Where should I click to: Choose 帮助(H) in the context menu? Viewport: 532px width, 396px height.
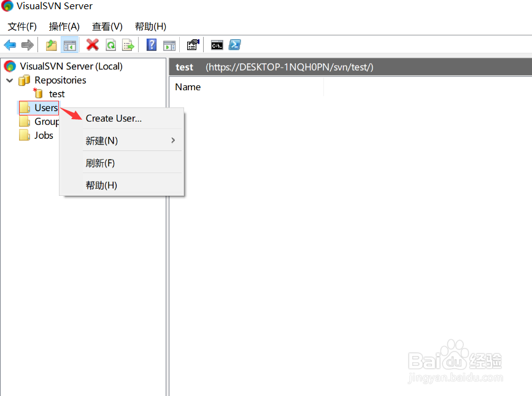point(122,185)
